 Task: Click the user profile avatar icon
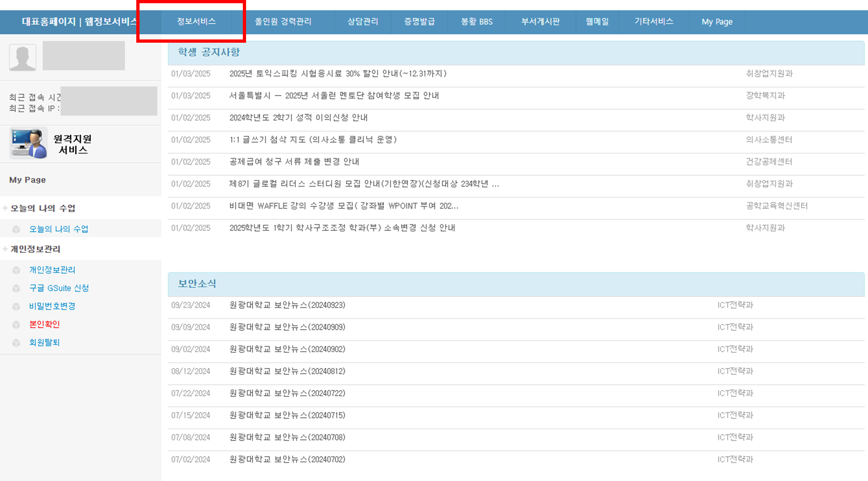(23, 57)
